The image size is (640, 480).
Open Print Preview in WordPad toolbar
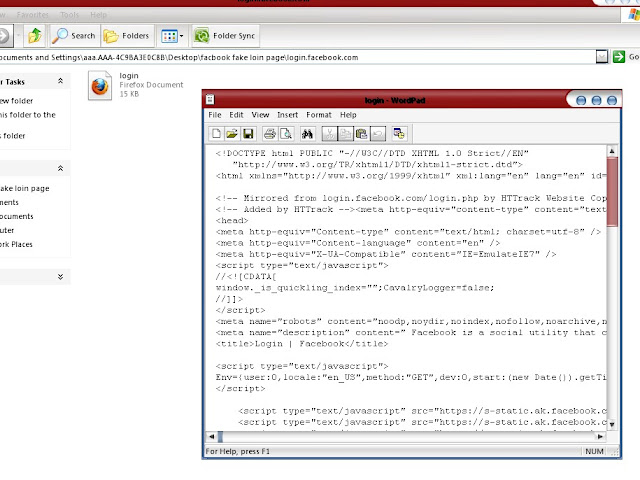pyautogui.click(x=286, y=134)
